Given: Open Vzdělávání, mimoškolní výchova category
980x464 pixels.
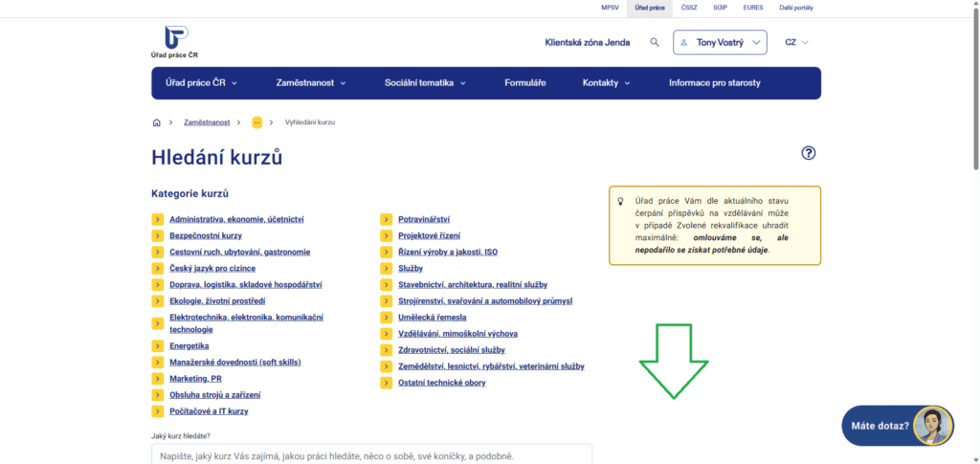Looking at the screenshot, I should tap(457, 334).
